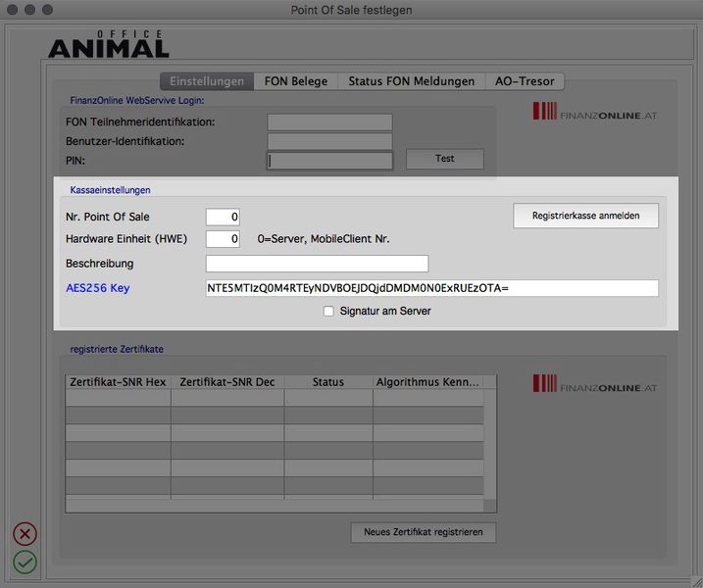Click the 'Point Of Sale festlegen' window title
Screen dimensions: 703x588
pos(351,10)
